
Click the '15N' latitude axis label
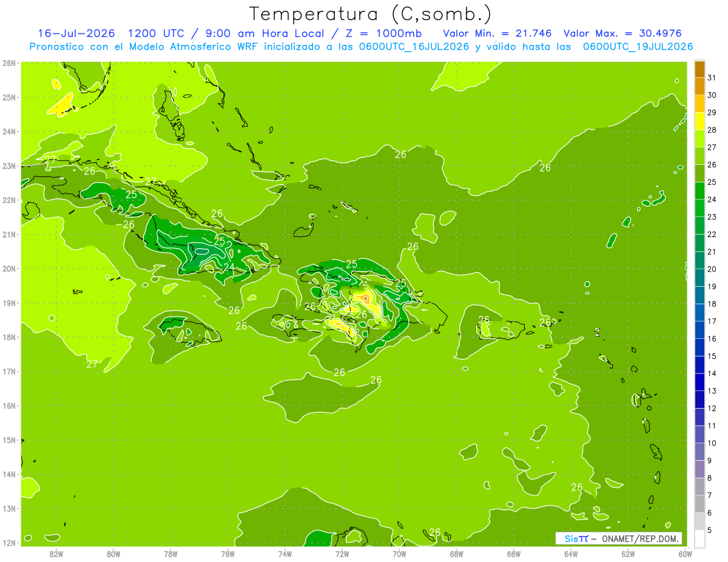pyautogui.click(x=8, y=440)
